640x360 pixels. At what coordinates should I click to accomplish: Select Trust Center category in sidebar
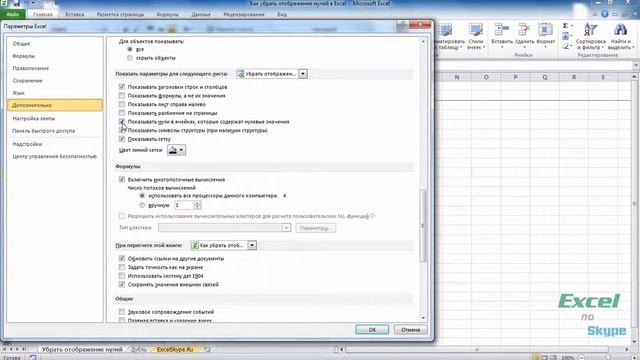click(55, 156)
